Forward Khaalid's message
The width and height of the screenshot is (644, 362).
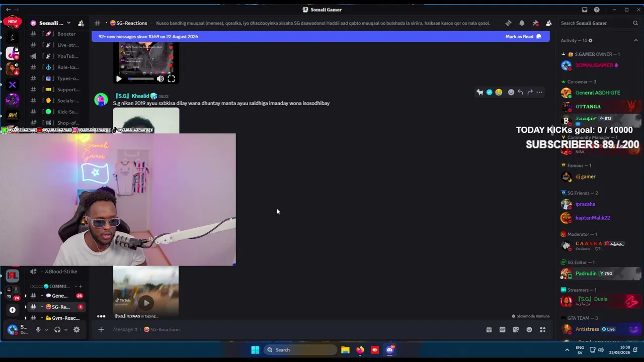click(530, 93)
